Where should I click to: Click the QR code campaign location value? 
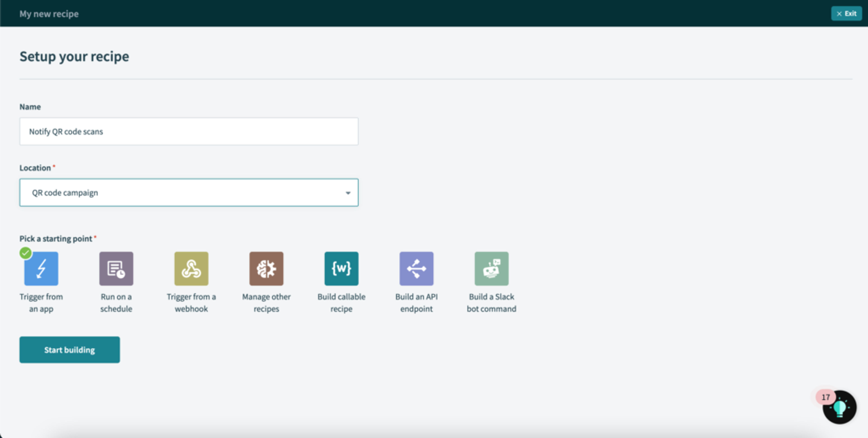65,193
